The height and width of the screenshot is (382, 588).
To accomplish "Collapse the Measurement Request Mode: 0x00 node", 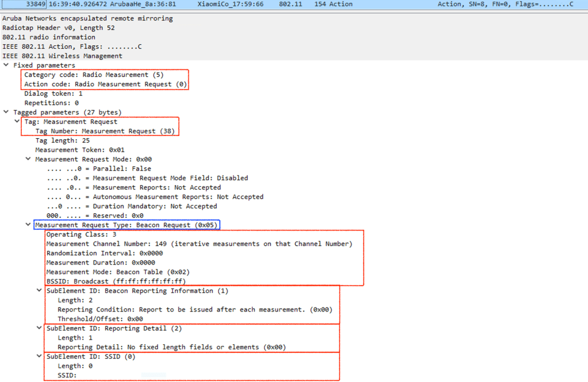I will pyautogui.click(x=28, y=159).
